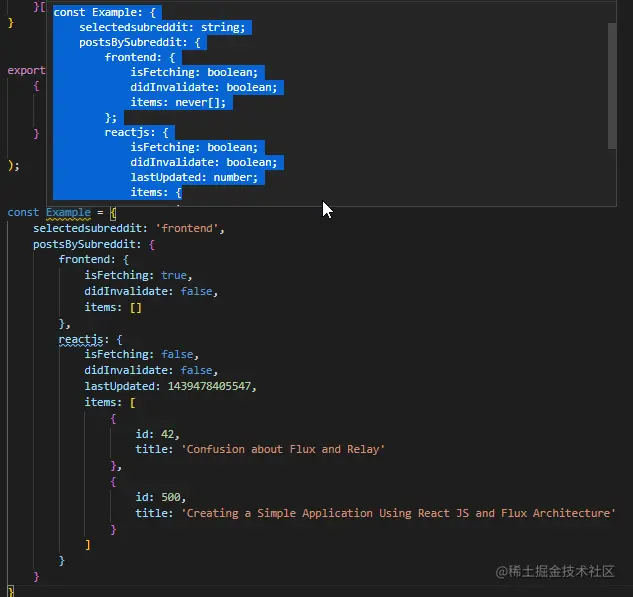
Task: Click the const keyword before Example in the editor
Action: pos(23,212)
